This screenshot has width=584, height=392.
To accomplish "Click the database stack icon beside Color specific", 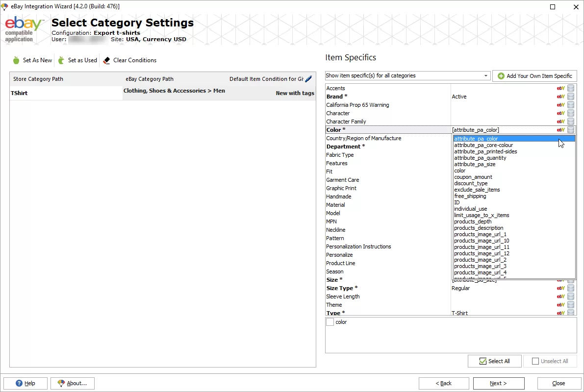I will click(570, 130).
